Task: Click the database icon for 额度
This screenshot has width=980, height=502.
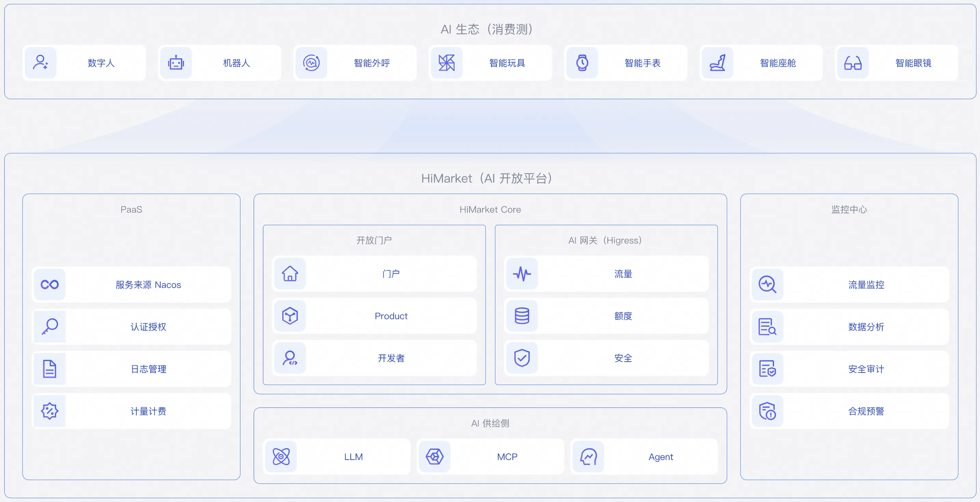Action: pos(522,316)
